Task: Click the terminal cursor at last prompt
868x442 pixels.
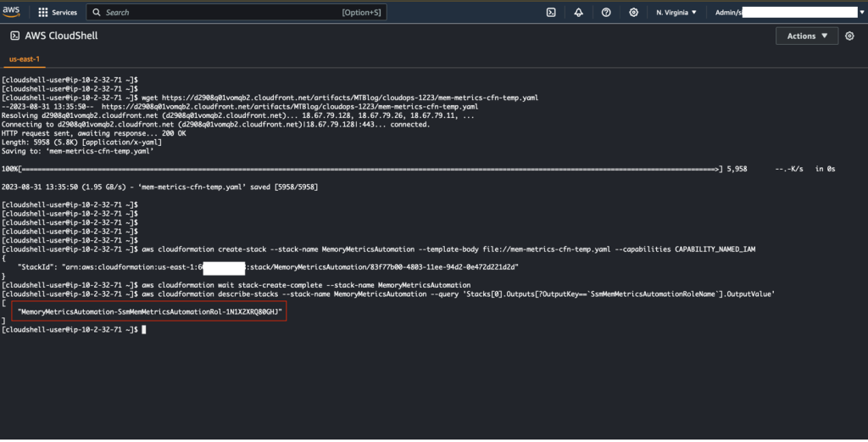Action: [x=144, y=329]
